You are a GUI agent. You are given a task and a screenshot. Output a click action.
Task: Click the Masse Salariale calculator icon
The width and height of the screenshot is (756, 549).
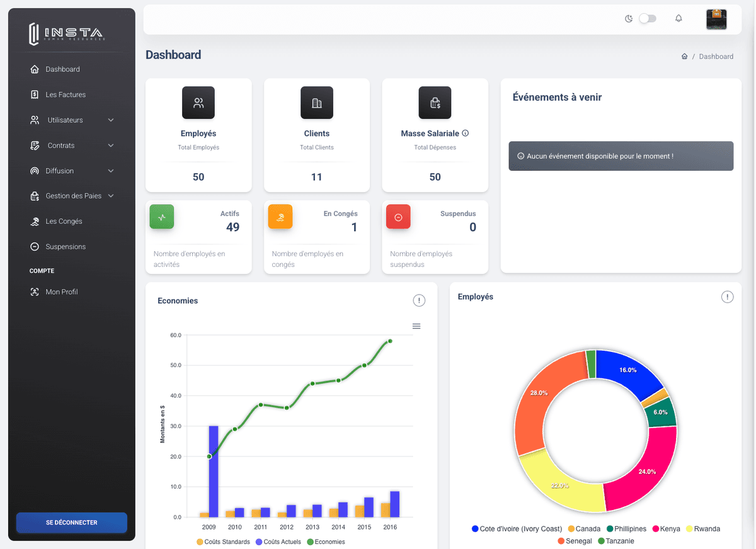(x=435, y=103)
